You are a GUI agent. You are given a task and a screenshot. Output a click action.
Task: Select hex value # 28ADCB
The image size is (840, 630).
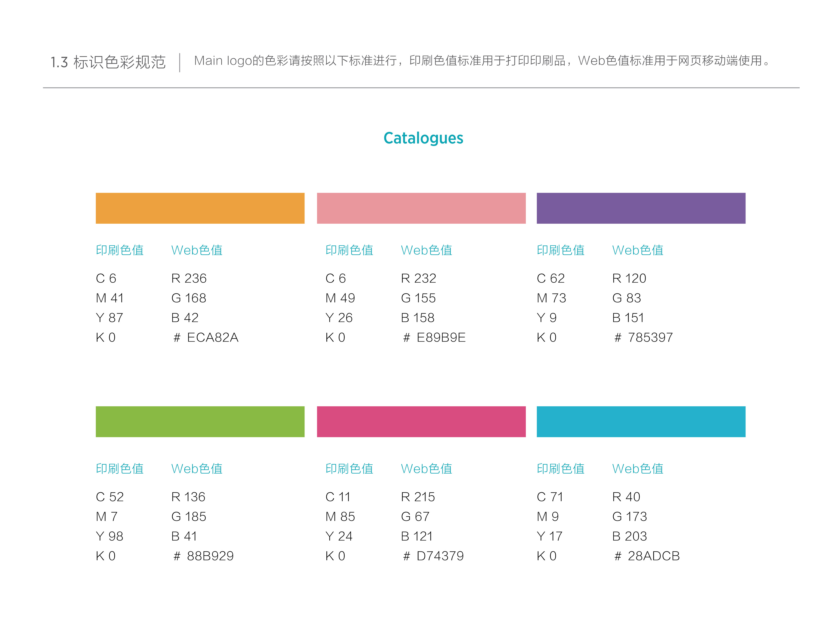pos(647,556)
